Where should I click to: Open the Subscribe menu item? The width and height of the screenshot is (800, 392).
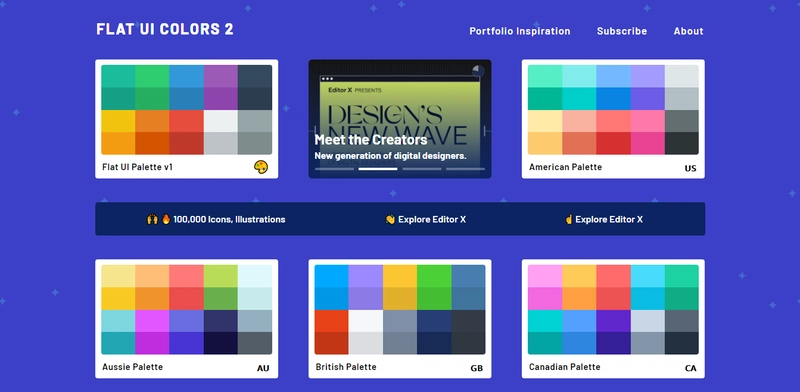622,31
